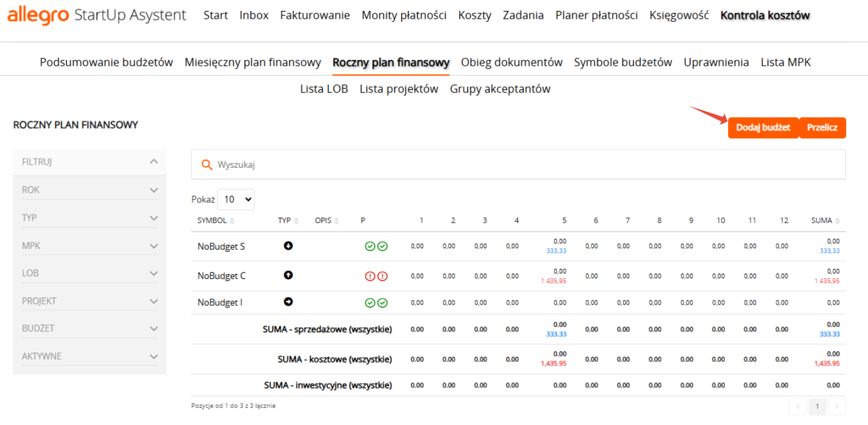Click the red 1 435,95 value in NoBudget C month 5
Viewport: 868px width, 425px height.
point(554,280)
